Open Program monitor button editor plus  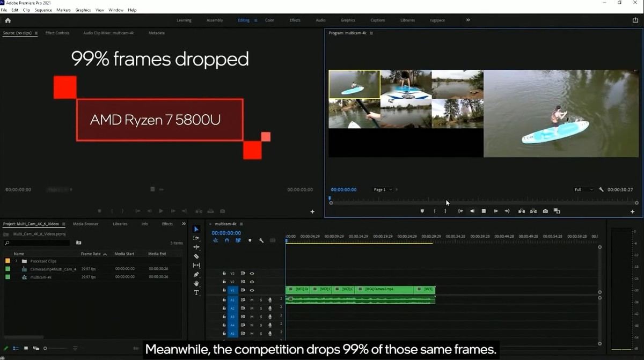tap(632, 211)
